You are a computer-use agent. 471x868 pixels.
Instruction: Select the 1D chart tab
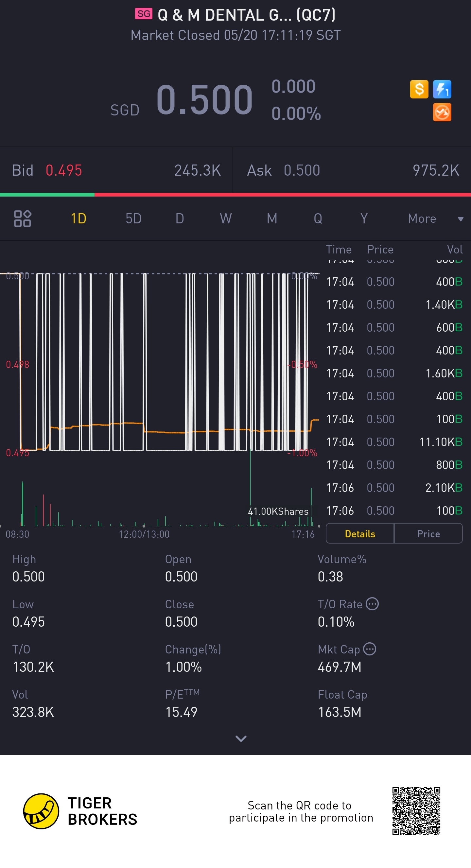(78, 219)
